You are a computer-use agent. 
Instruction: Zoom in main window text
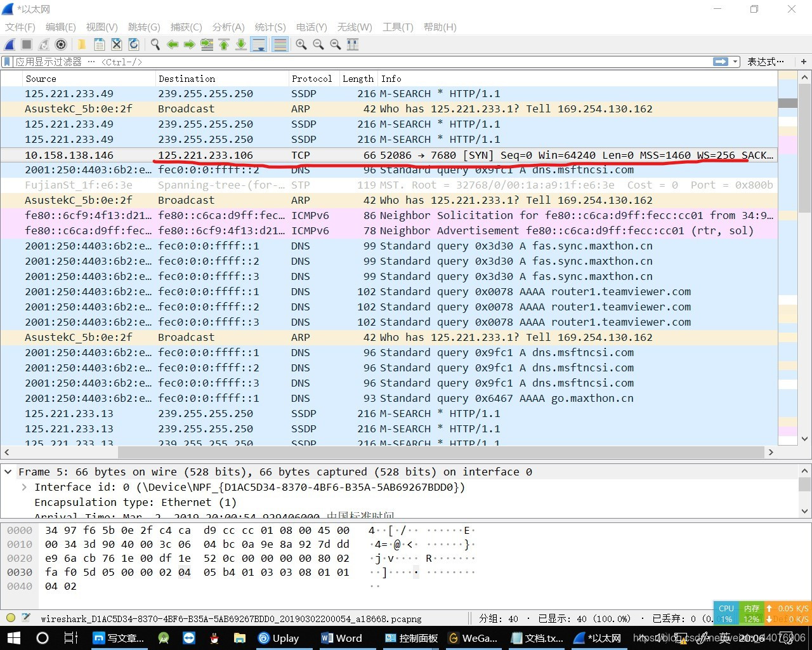pos(301,44)
